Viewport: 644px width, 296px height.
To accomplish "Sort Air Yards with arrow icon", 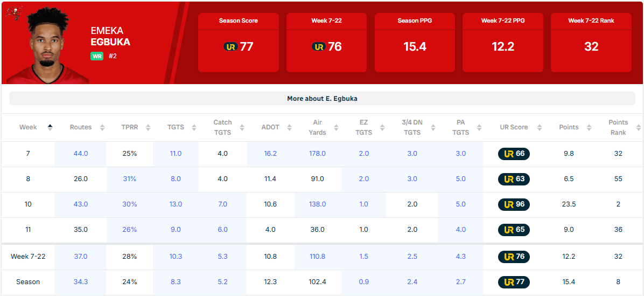I will (x=337, y=128).
